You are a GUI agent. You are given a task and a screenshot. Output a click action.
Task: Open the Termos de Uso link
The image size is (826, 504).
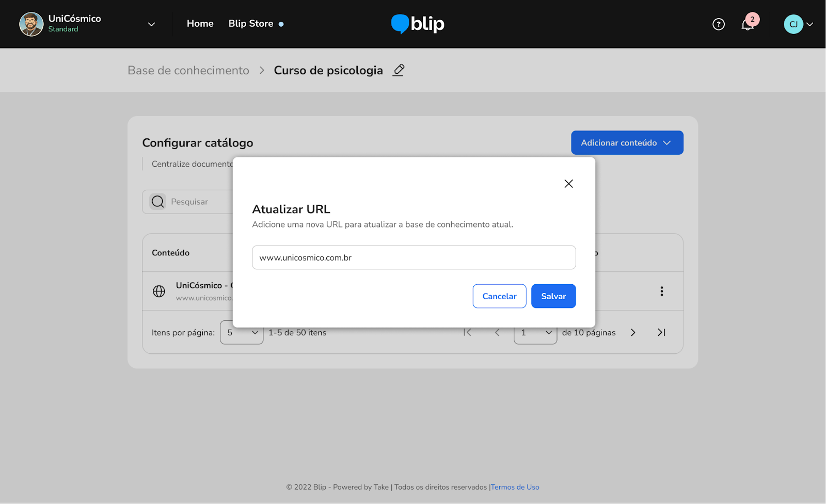click(515, 487)
